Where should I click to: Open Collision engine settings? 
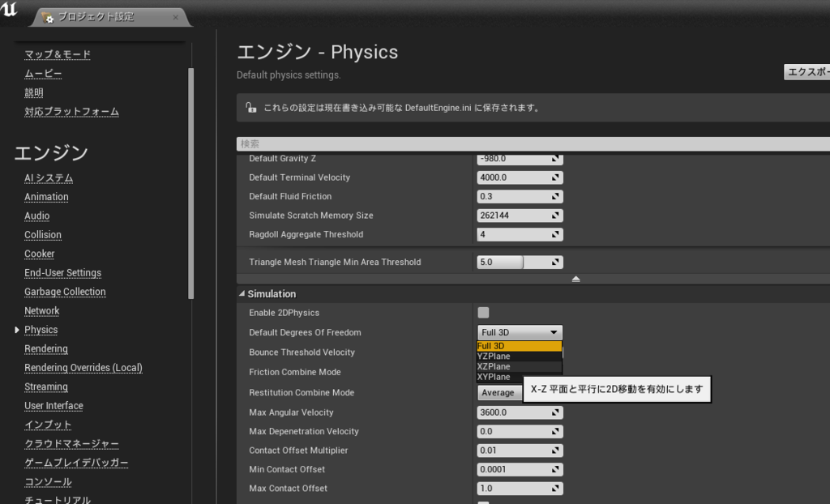point(43,235)
